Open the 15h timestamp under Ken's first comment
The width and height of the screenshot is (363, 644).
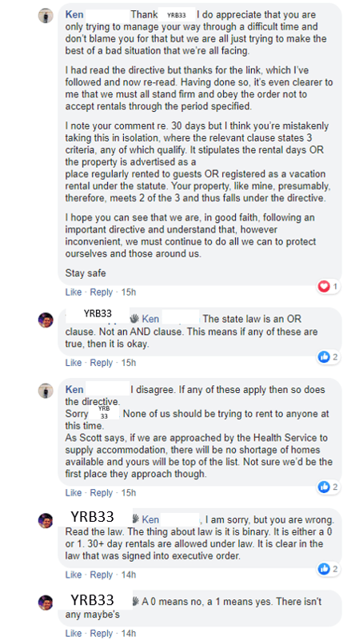point(128,292)
